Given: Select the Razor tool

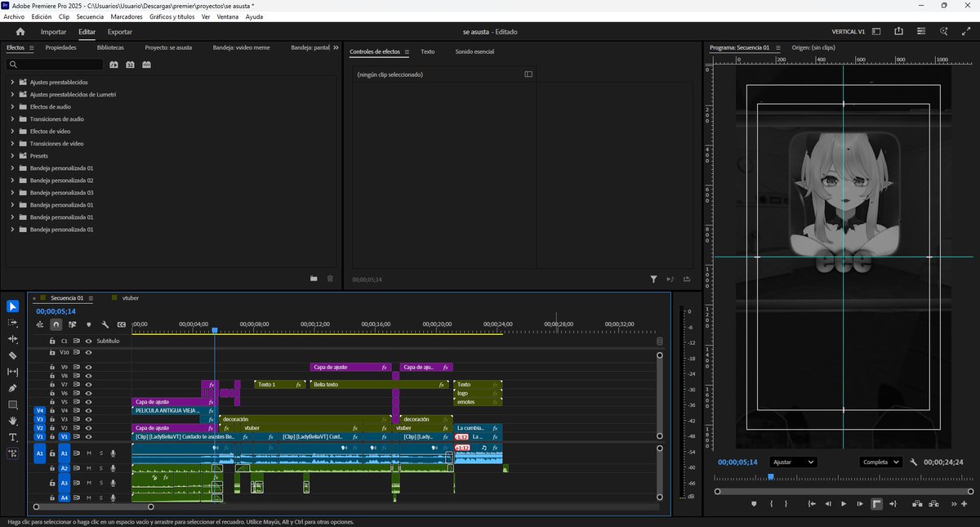Looking at the screenshot, I should tap(12, 355).
